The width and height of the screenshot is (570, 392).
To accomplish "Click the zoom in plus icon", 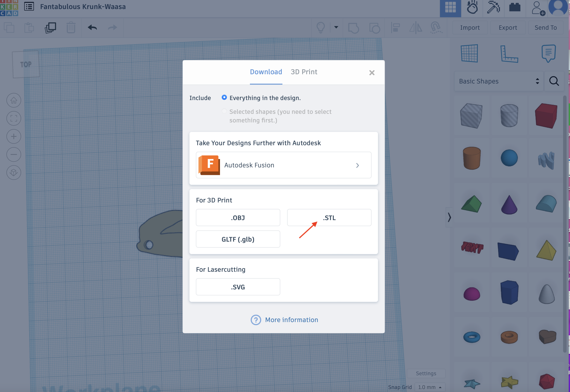I will pyautogui.click(x=14, y=137).
